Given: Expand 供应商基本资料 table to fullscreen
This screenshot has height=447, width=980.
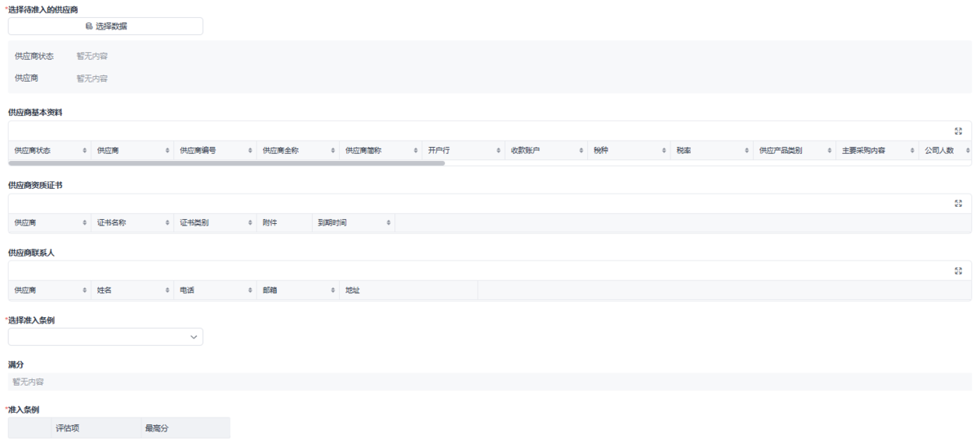Looking at the screenshot, I should 958,131.
